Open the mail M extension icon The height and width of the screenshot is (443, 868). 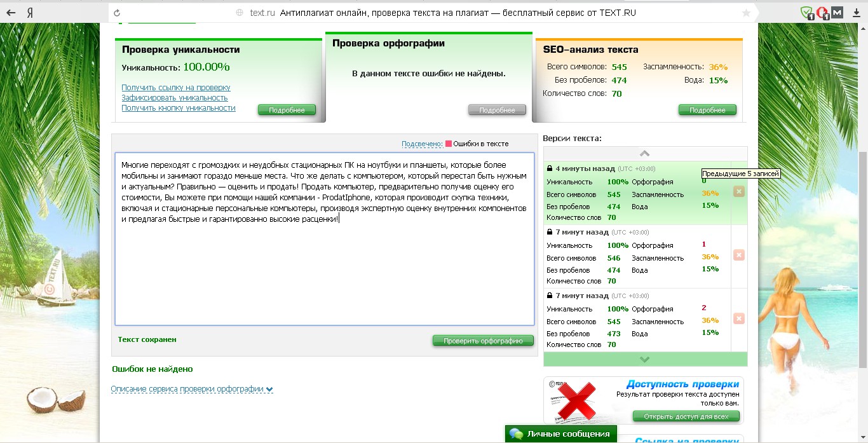837,12
